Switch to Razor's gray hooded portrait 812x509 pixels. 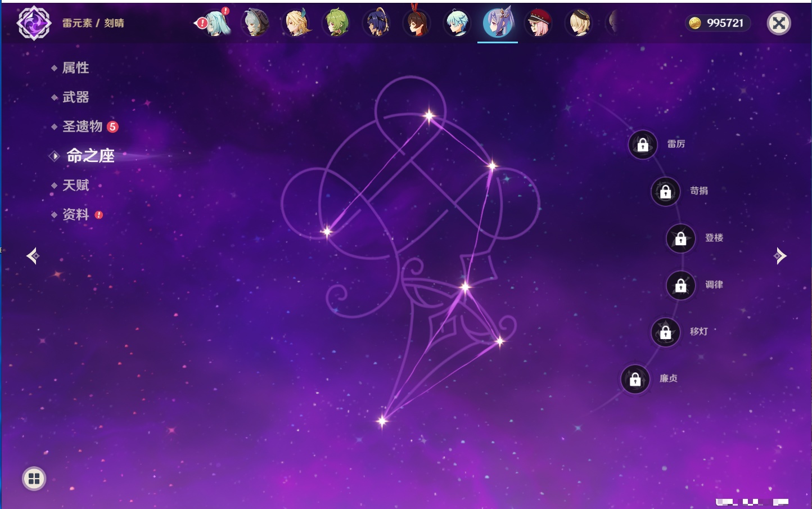255,23
